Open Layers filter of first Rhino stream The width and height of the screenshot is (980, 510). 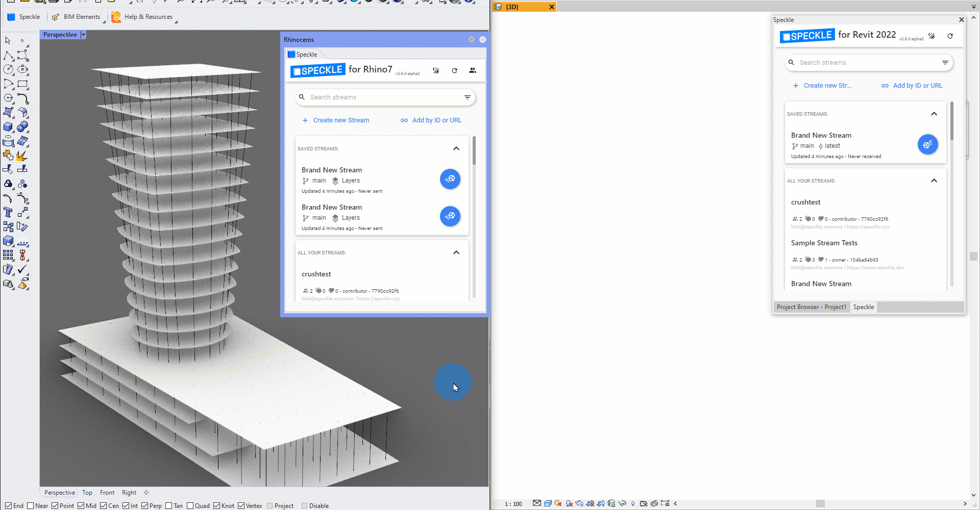pyautogui.click(x=346, y=181)
